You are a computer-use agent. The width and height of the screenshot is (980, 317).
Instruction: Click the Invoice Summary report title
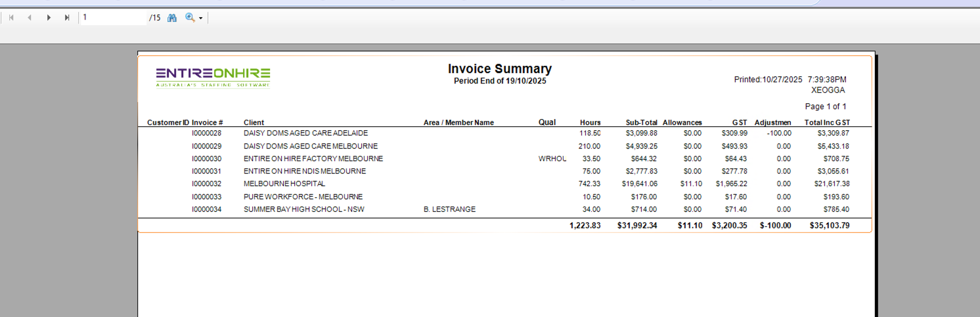(x=499, y=69)
